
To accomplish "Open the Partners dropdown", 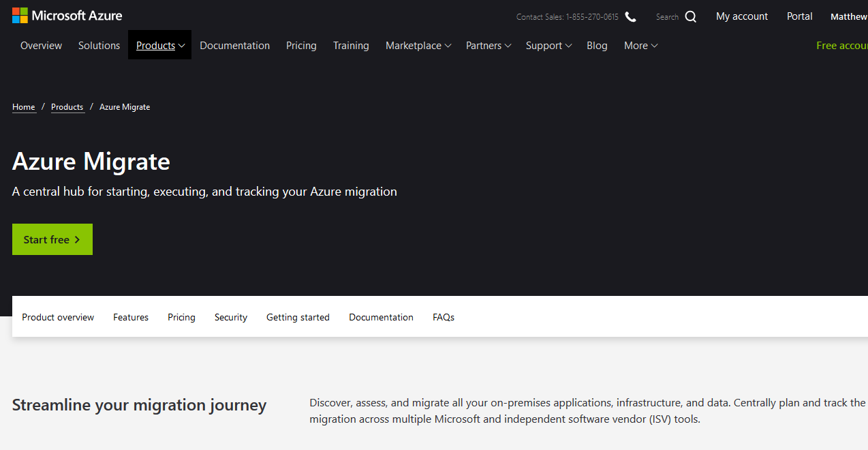I will pyautogui.click(x=488, y=45).
